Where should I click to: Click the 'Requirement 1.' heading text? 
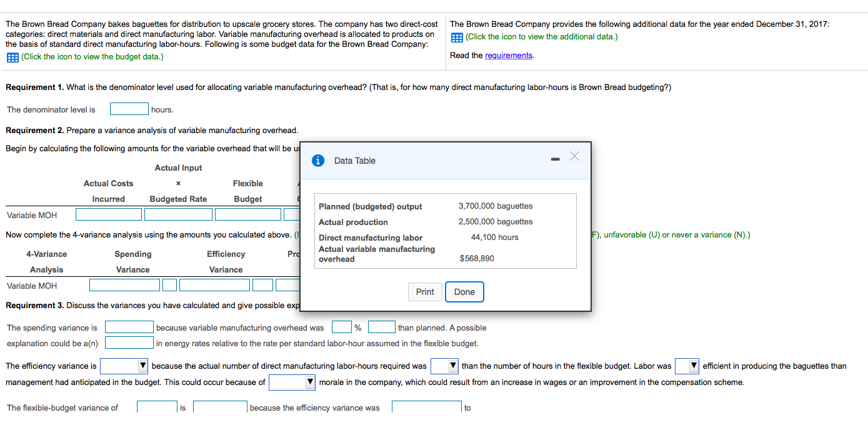coord(34,87)
